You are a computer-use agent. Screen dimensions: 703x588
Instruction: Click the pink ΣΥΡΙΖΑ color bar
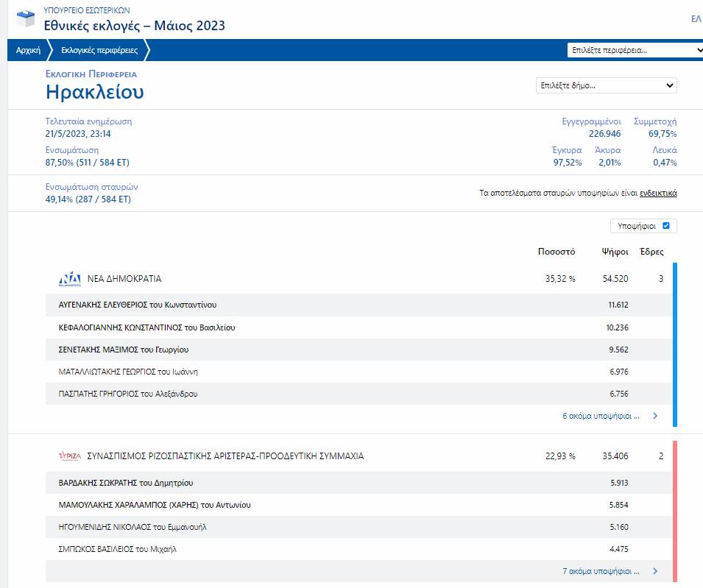(675, 511)
